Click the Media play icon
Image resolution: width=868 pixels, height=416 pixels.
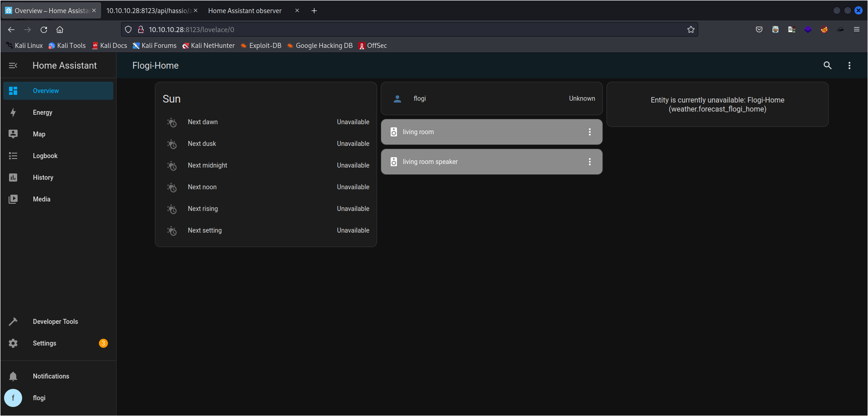click(13, 199)
